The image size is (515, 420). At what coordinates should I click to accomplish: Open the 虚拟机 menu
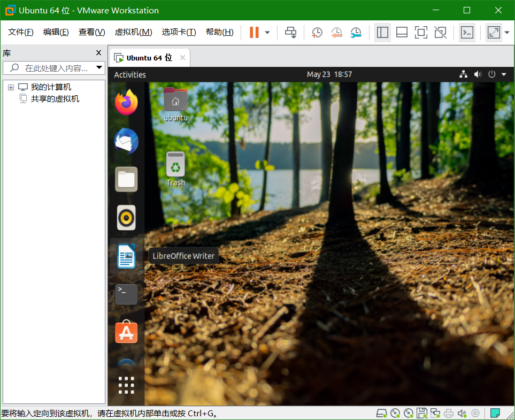coord(133,32)
